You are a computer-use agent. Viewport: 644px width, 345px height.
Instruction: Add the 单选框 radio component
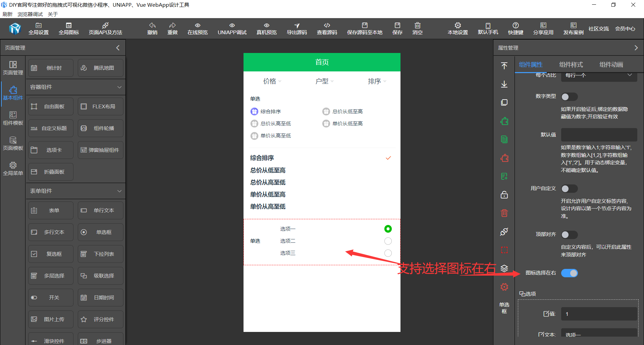[x=101, y=232]
